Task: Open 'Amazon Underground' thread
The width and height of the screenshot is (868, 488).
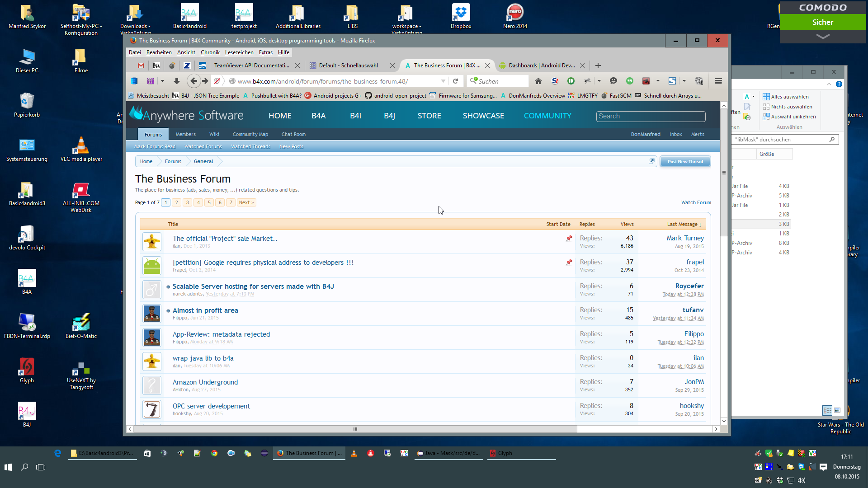Action: [x=205, y=382]
